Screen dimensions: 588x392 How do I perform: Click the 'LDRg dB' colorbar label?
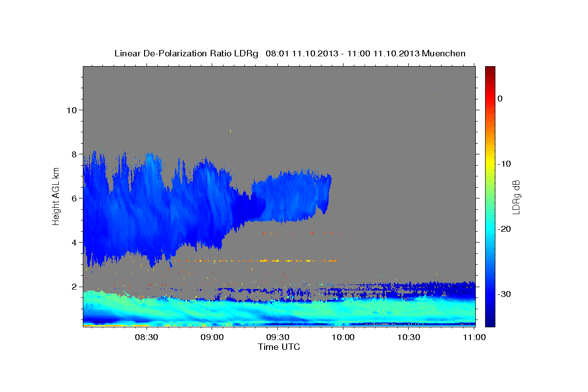pyautogui.click(x=515, y=197)
